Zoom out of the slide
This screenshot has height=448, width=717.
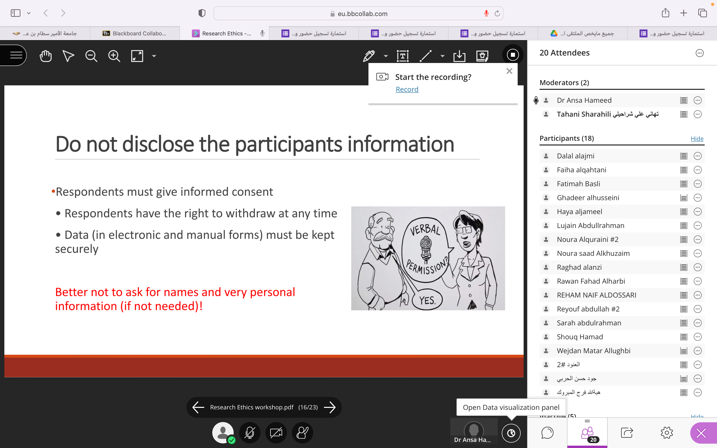(x=91, y=56)
